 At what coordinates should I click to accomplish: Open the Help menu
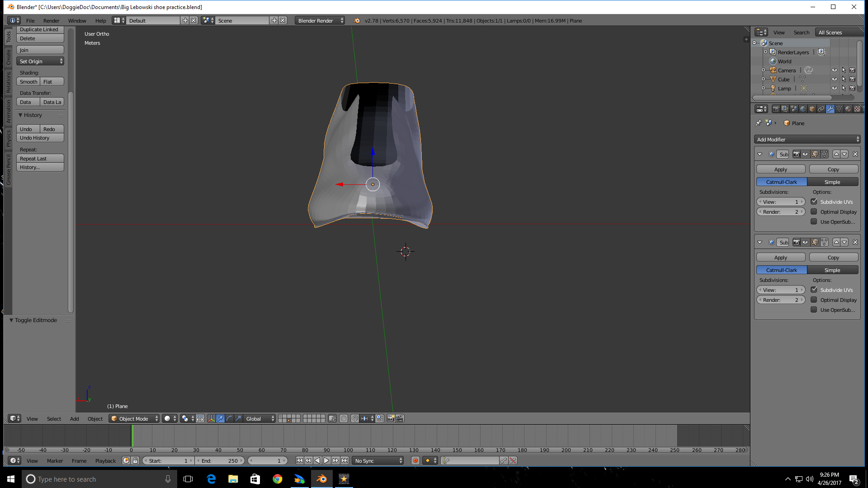pyautogui.click(x=101, y=21)
